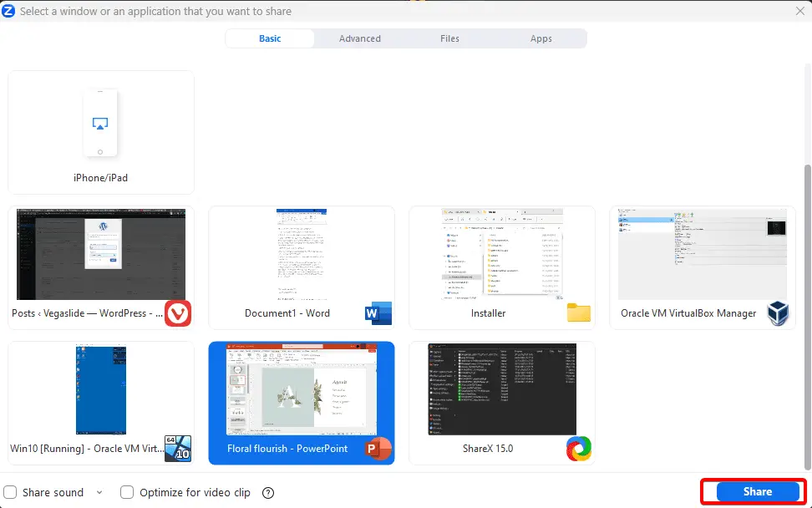812x508 pixels.
Task: Click the blue Share button
Action: pyautogui.click(x=758, y=491)
